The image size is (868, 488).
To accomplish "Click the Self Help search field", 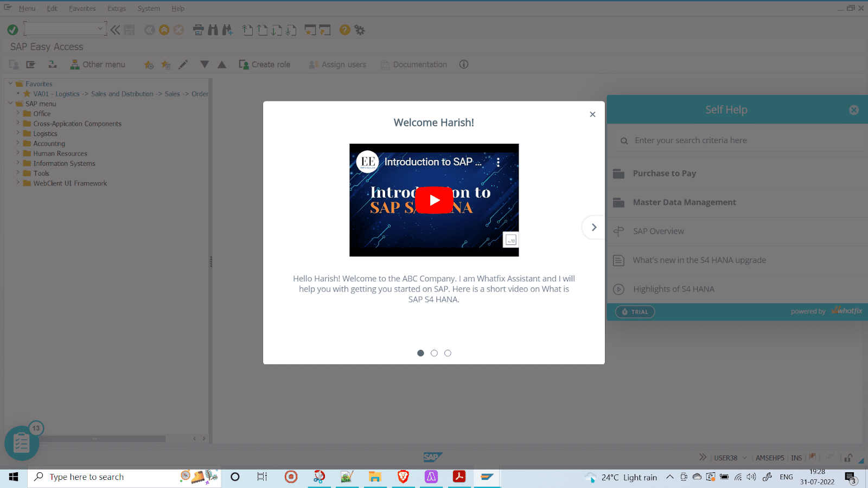I will click(x=741, y=140).
